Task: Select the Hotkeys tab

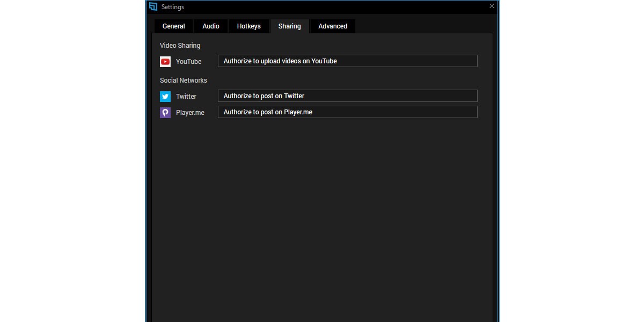Action: coord(248,26)
